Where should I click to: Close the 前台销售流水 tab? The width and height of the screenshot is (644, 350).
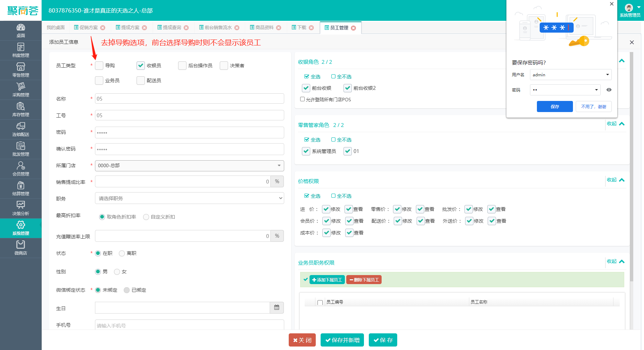click(237, 28)
